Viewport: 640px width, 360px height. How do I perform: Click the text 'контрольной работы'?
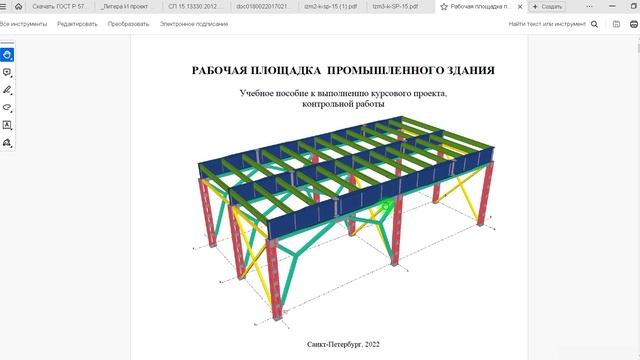(x=343, y=104)
